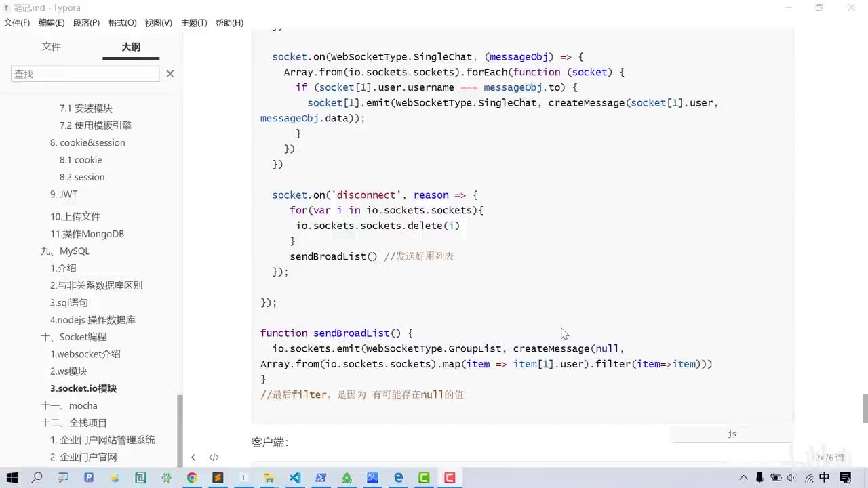The height and width of the screenshot is (488, 868).
Task: Collapse the sidebar with the back chevron
Action: tap(193, 457)
